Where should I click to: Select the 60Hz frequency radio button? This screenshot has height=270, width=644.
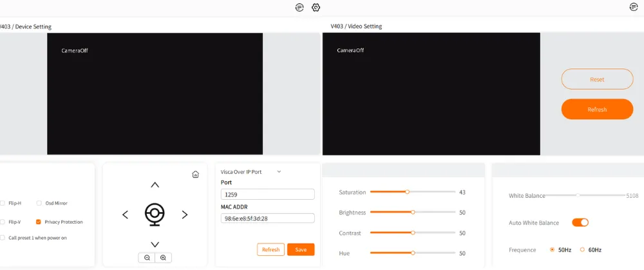coord(582,249)
